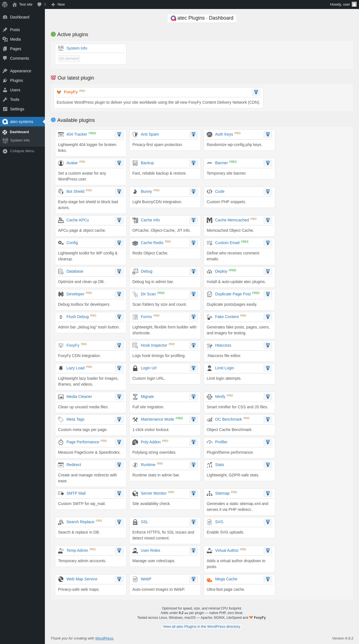
Task: Go to Appearance menu
Action: [22, 71]
